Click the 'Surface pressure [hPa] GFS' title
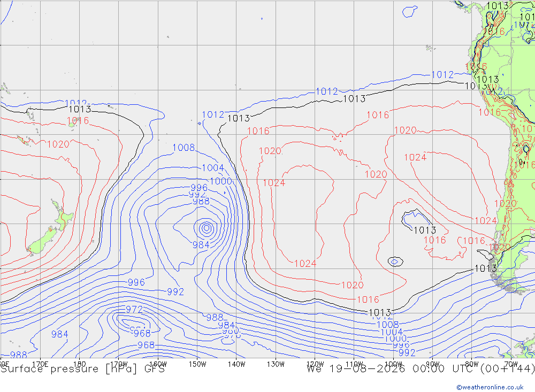Screen dimensions: 535x392 click(x=82, y=369)
